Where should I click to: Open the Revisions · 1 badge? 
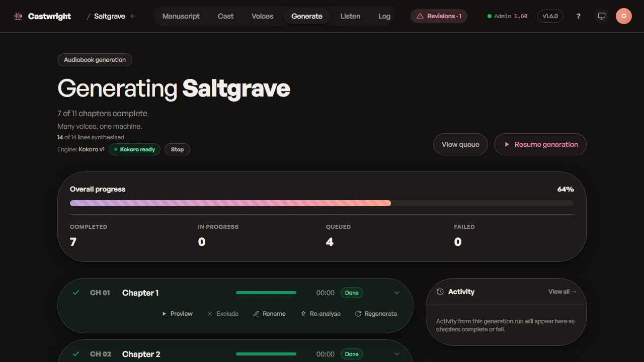coord(439,16)
